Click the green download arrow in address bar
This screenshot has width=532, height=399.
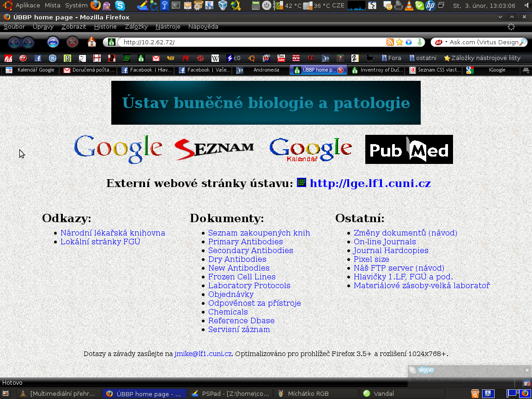420,42
